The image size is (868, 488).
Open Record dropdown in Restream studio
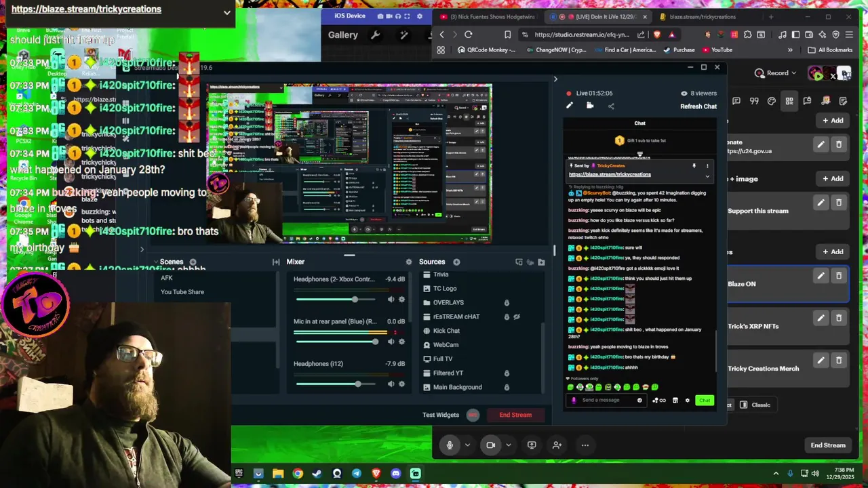click(x=776, y=73)
